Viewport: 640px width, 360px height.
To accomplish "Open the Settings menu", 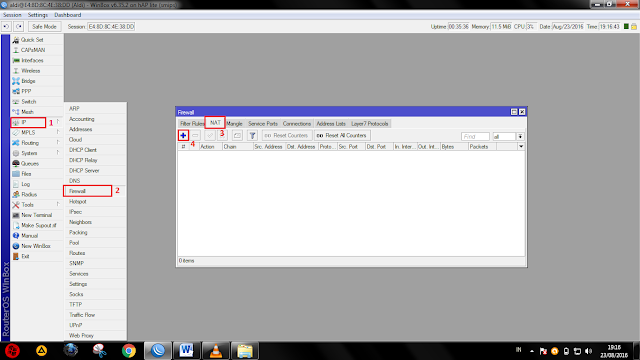I will click(38, 15).
